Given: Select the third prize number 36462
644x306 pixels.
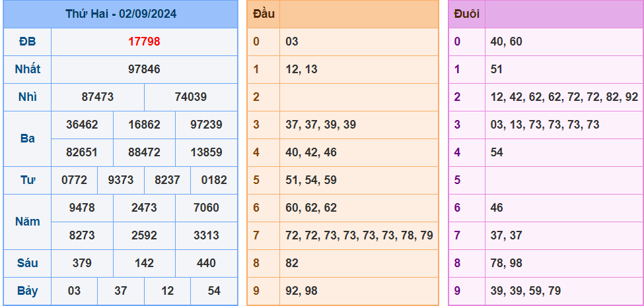Looking at the screenshot, I should click(82, 125).
